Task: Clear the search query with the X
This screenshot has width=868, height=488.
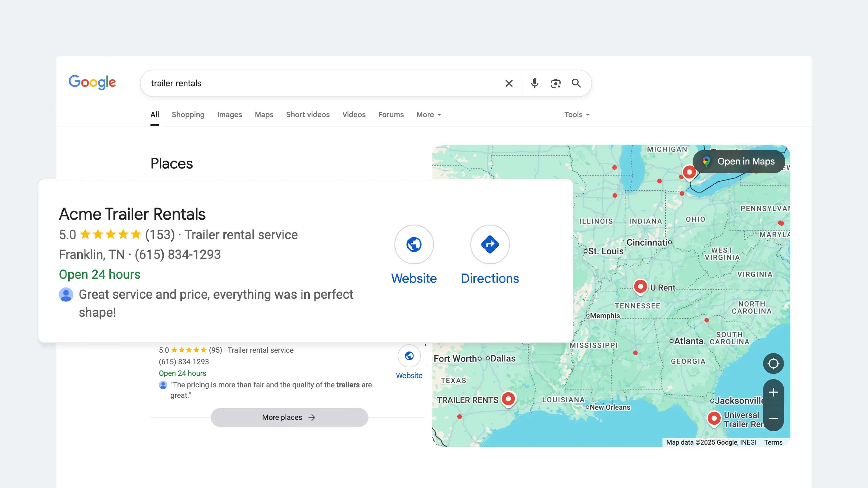Action: coord(509,83)
